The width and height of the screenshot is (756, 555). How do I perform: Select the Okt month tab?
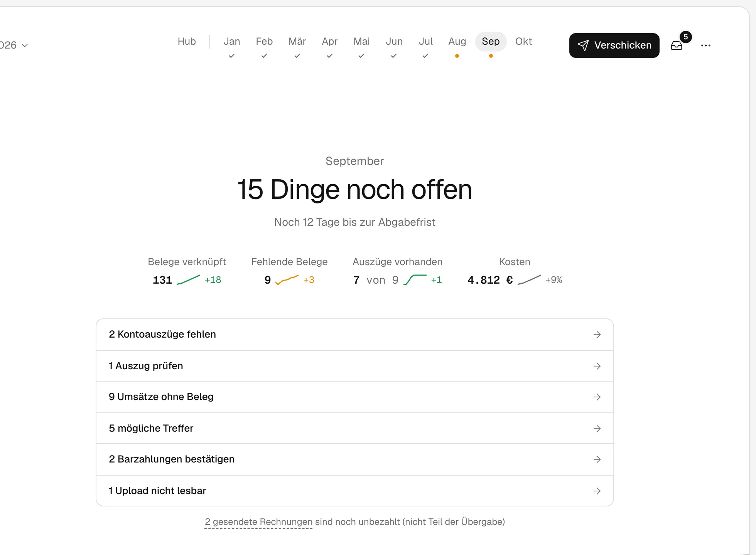pyautogui.click(x=523, y=41)
